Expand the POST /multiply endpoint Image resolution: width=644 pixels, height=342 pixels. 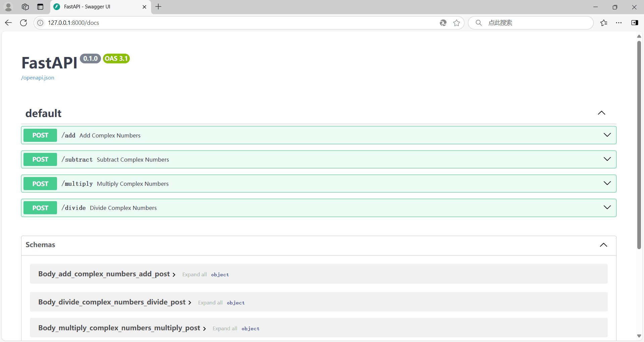(x=607, y=183)
